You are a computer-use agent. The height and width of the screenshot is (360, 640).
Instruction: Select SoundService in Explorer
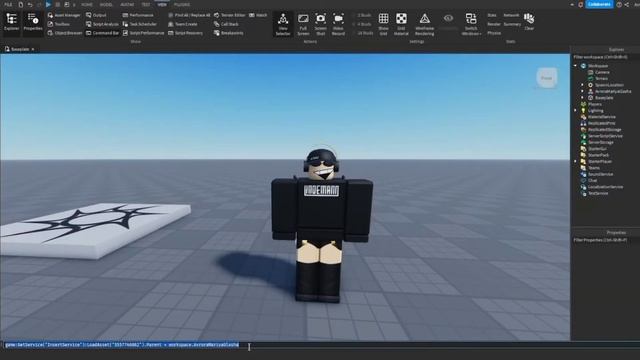pyautogui.click(x=600, y=174)
